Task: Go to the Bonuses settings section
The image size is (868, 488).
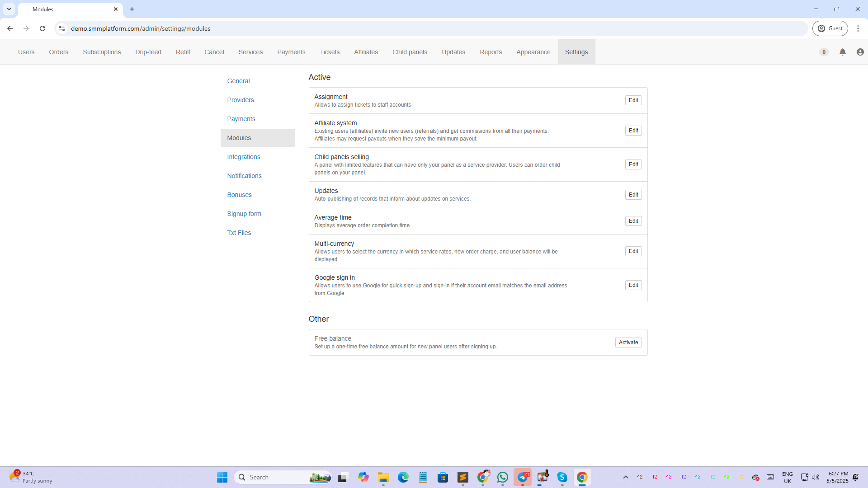Action: tap(239, 195)
